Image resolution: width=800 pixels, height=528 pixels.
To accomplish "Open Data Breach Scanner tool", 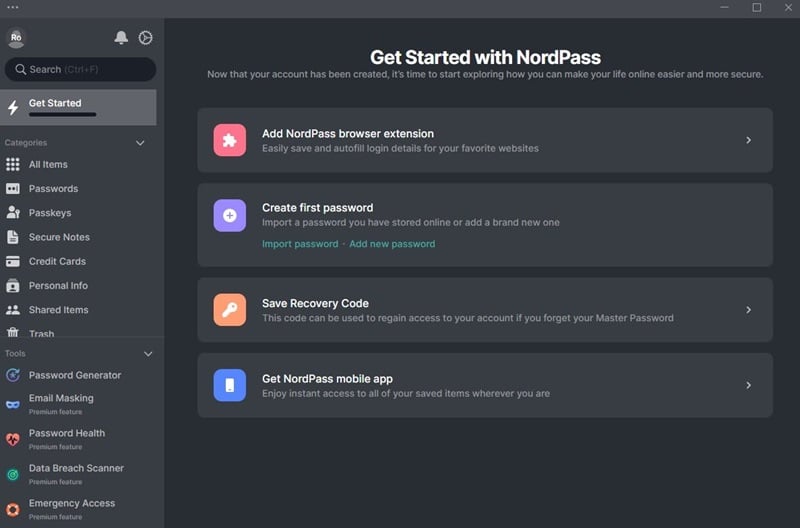I will [x=76, y=474].
